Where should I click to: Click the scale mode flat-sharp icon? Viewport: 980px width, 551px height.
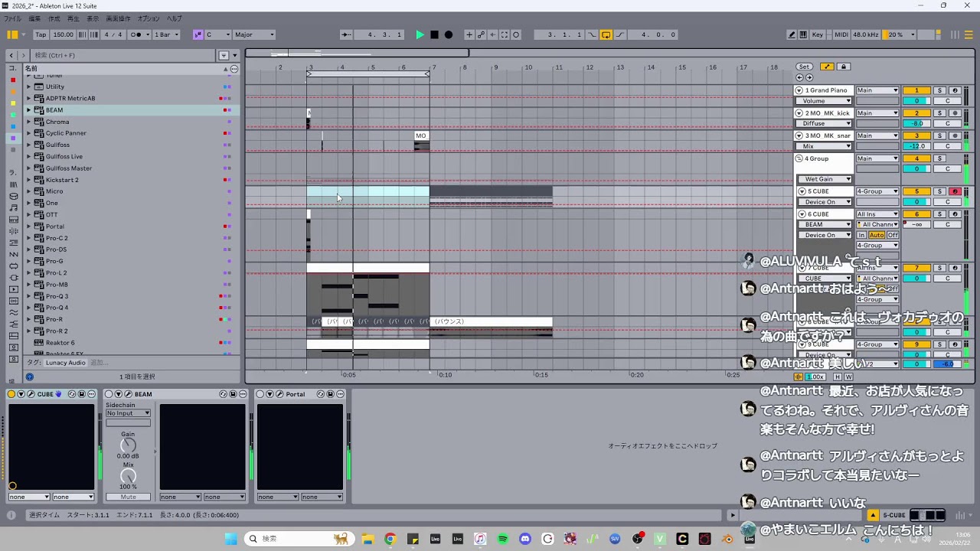click(x=198, y=34)
